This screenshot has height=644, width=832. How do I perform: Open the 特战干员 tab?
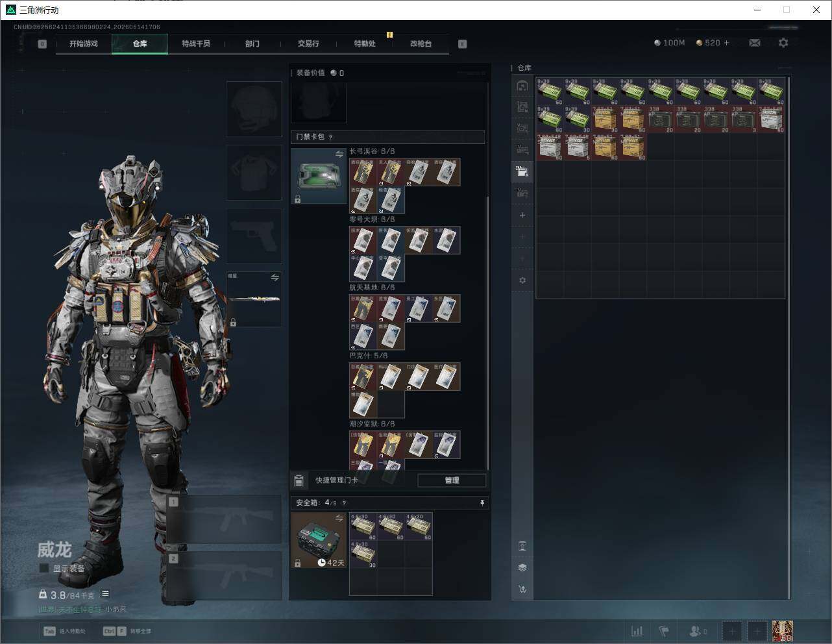[x=196, y=43]
